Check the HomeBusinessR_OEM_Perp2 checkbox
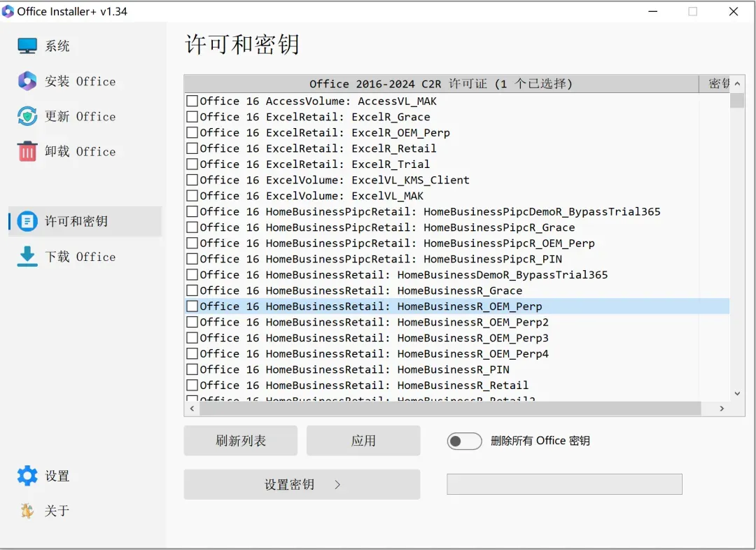 (192, 322)
